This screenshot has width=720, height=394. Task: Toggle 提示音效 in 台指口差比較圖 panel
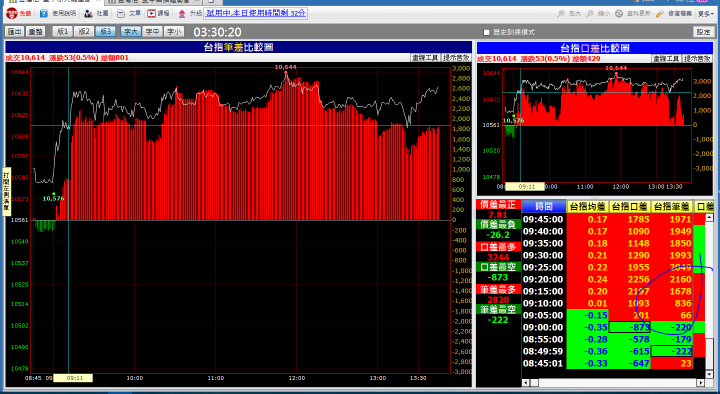pos(697,58)
